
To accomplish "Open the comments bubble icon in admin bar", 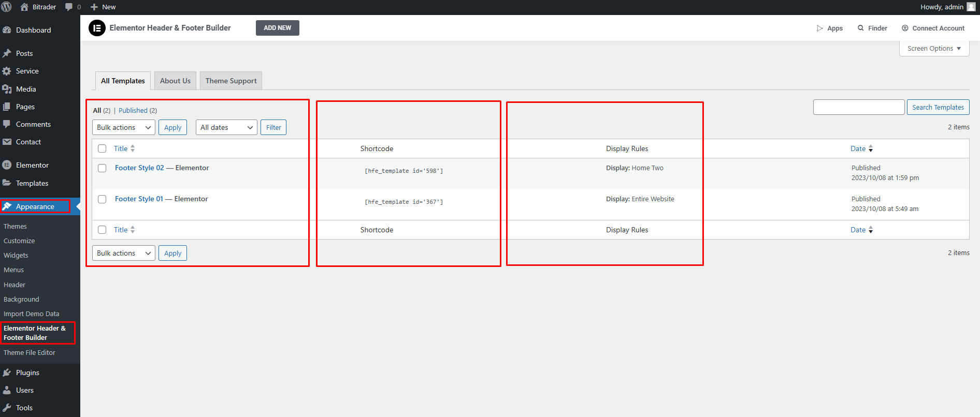I will tap(69, 7).
